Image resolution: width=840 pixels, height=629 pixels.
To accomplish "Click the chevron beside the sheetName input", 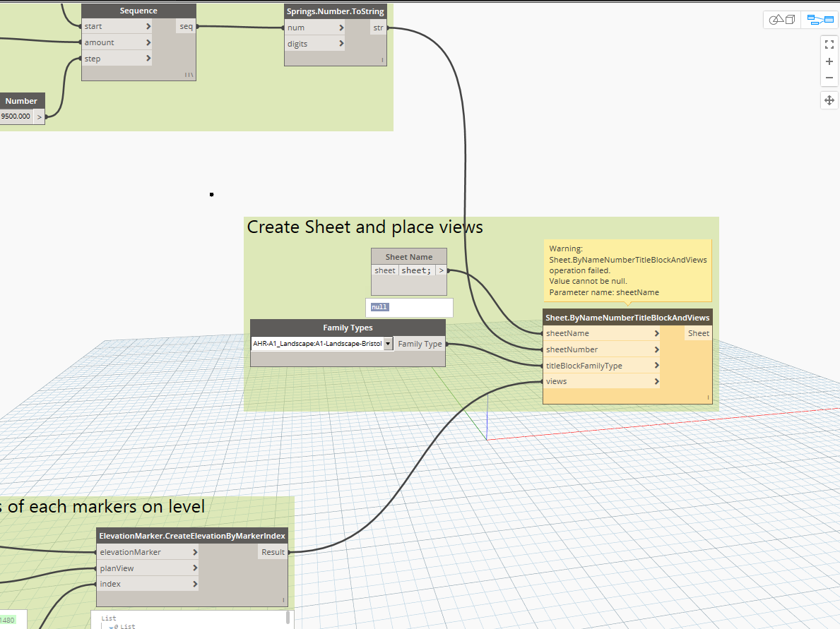I will 656,333.
